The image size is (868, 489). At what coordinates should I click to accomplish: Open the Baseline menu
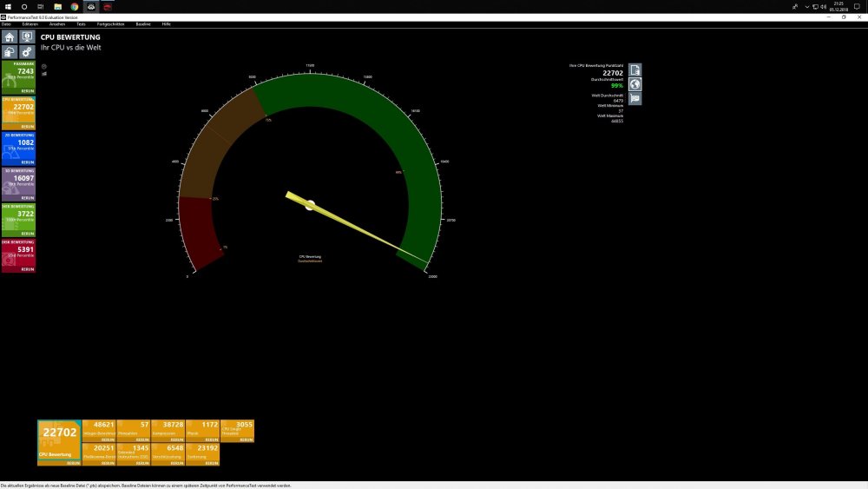[x=143, y=24]
